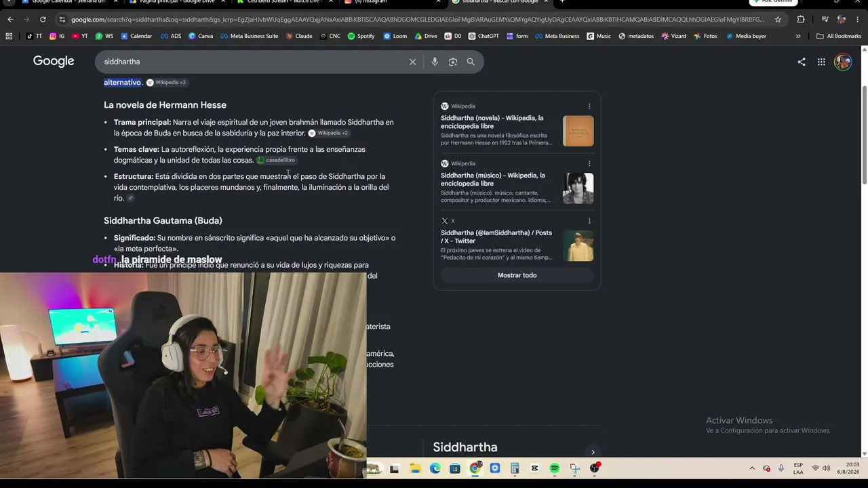Click into the Google search input field
This screenshot has width=868, height=488.
click(251, 62)
